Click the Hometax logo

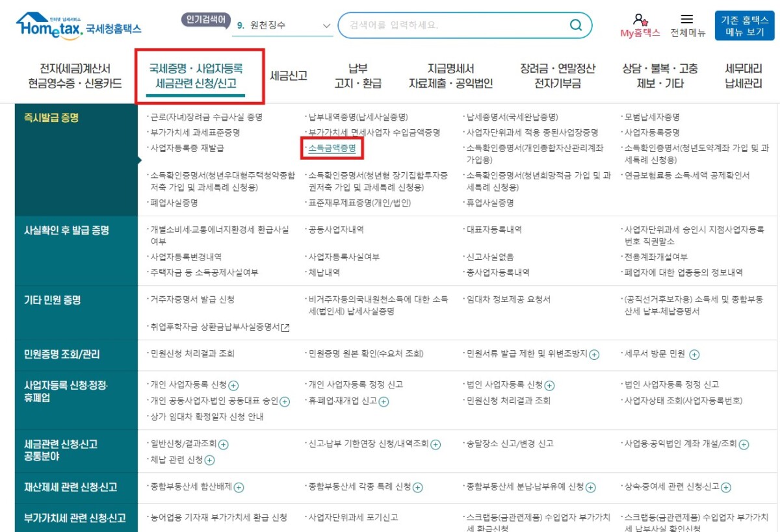[x=79, y=26]
